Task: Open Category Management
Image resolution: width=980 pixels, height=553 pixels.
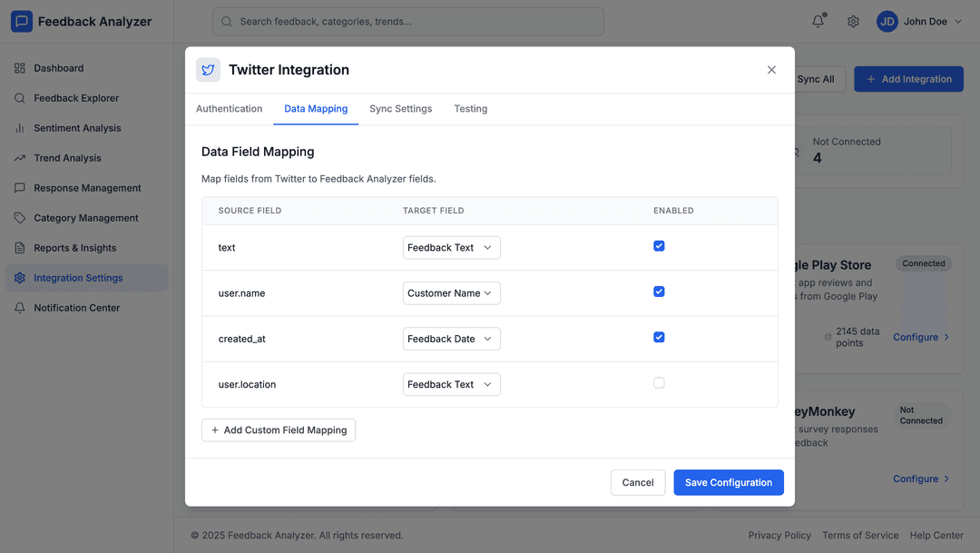Action: 83,217
